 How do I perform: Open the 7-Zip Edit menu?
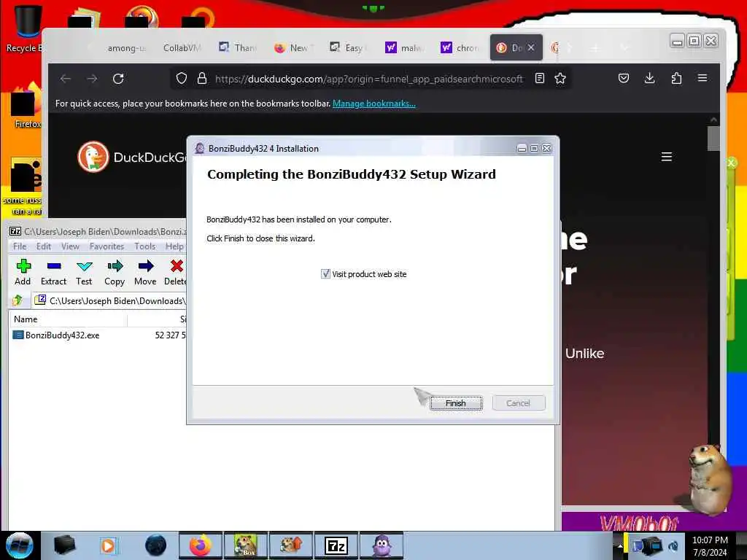pos(43,246)
